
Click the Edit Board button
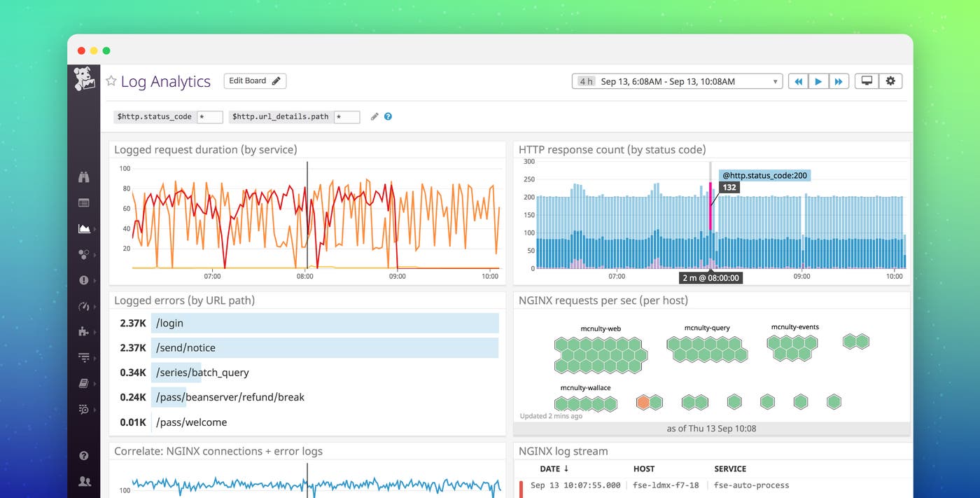click(x=254, y=81)
